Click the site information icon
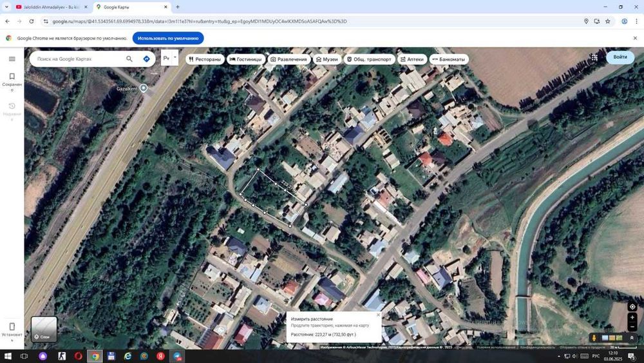The image size is (644, 363). tap(46, 21)
